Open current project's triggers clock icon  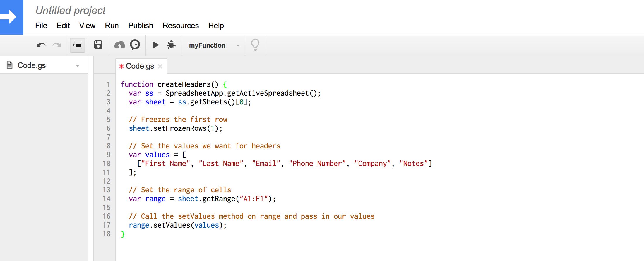pos(135,45)
